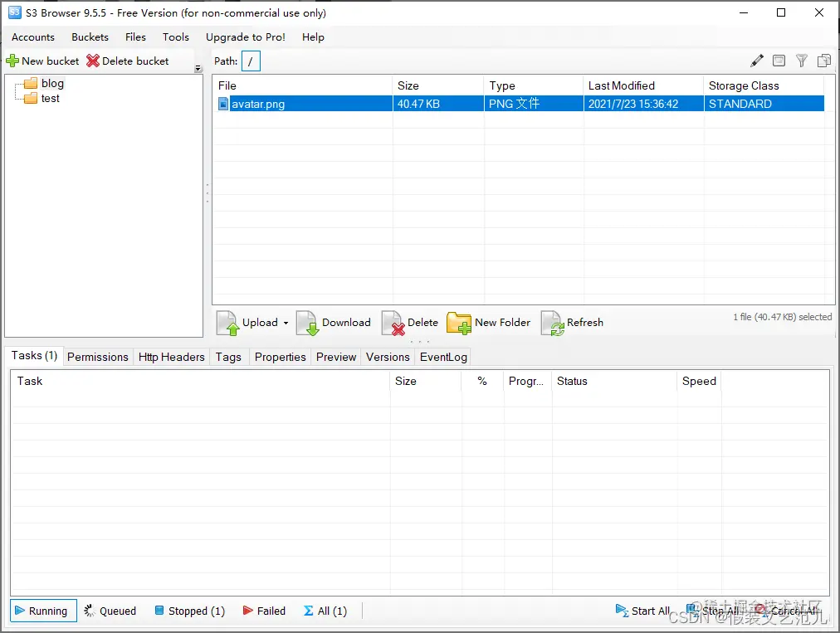Switch to the Http Headers tab
The height and width of the screenshot is (633, 840).
coord(172,358)
